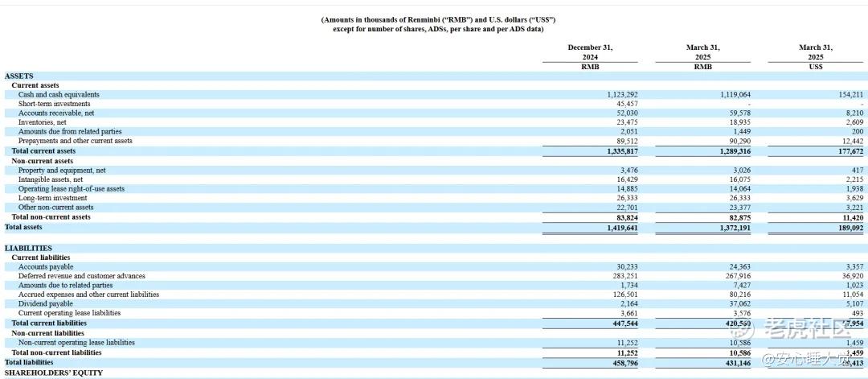
Task: Click the dividend payable value "37,062"
Action: pos(739,303)
